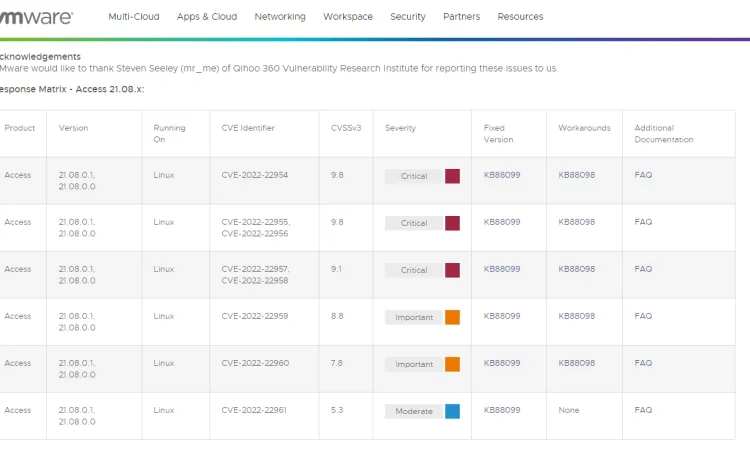Open FAQ link in CVE-2022-22954 row
The height and width of the screenshot is (450, 750).
click(x=643, y=175)
